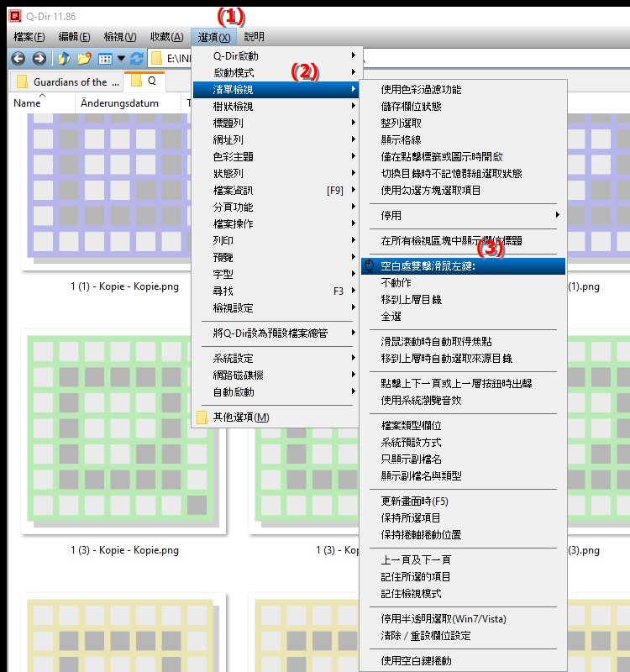
Task: Select 不動作 for double-click action
Action: tap(464, 283)
